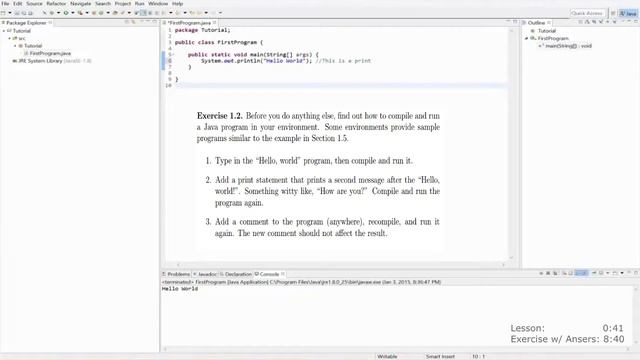Open the Navigate menu
The width and height of the screenshot is (640, 360).
(81, 4)
